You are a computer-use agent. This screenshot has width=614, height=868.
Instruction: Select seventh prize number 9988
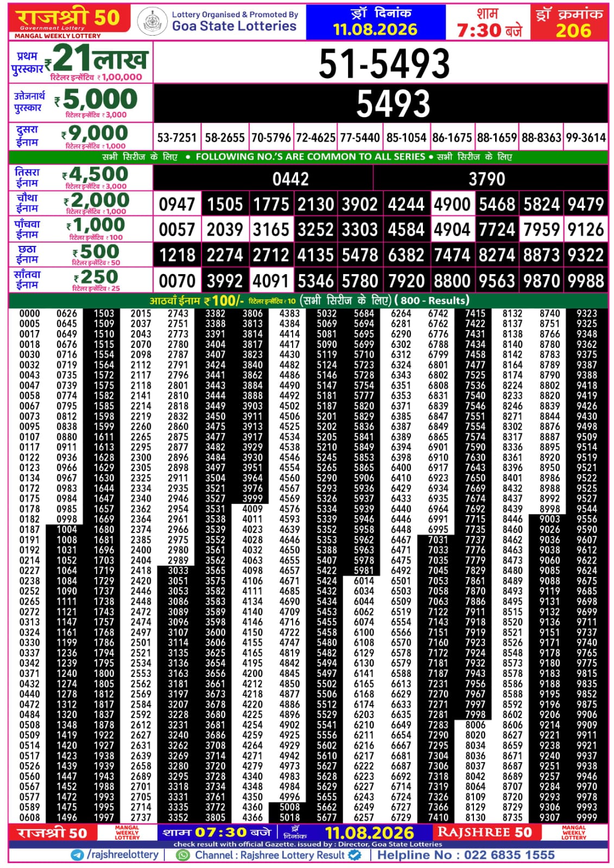pos(586,281)
